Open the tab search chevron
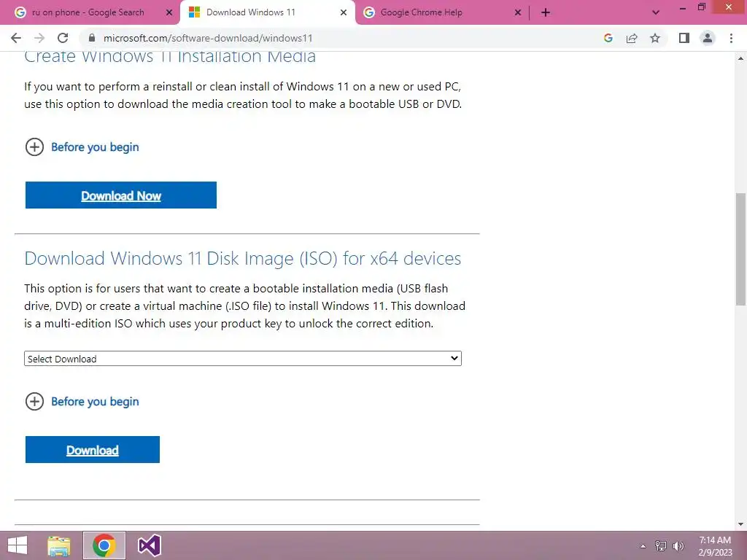The image size is (747, 560). tap(656, 12)
